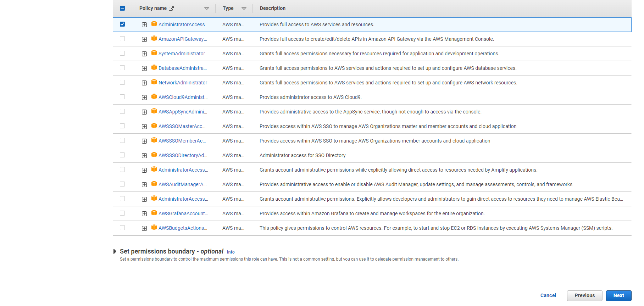Expand the Set permissions boundary section
This screenshot has width=644, height=306.
(x=115, y=251)
